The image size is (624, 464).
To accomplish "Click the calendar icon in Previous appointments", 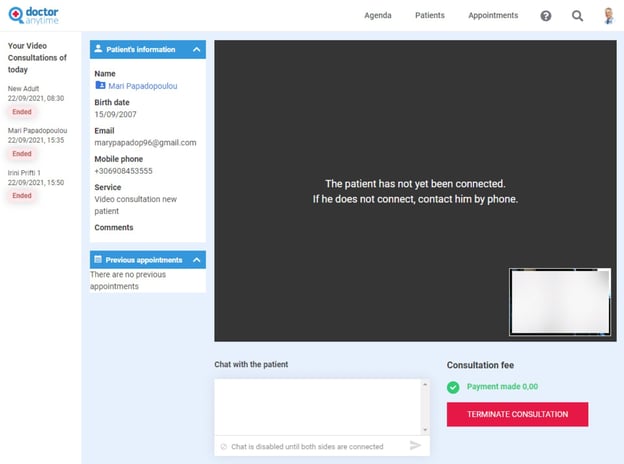I will point(98,260).
